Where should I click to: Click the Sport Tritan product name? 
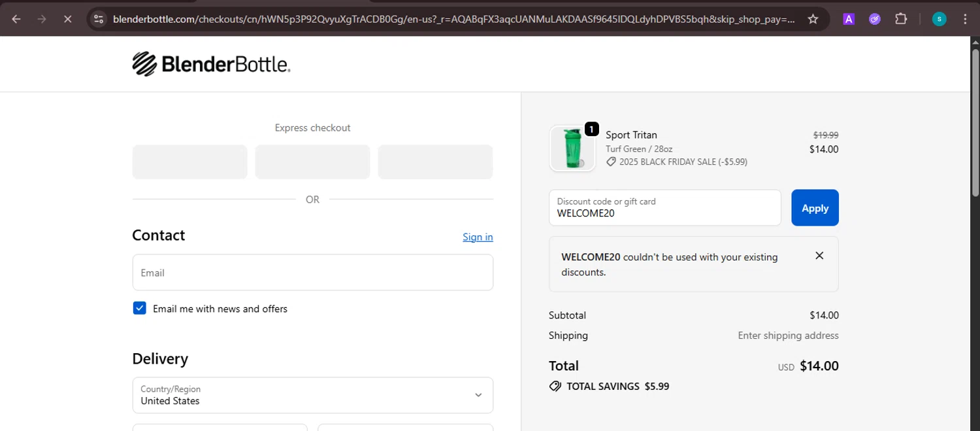click(x=631, y=135)
